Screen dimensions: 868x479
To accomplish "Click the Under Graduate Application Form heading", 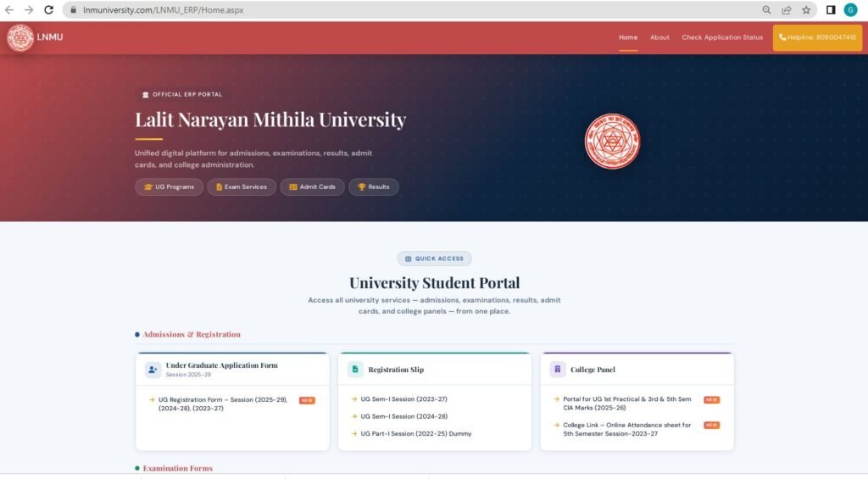I will click(221, 365).
